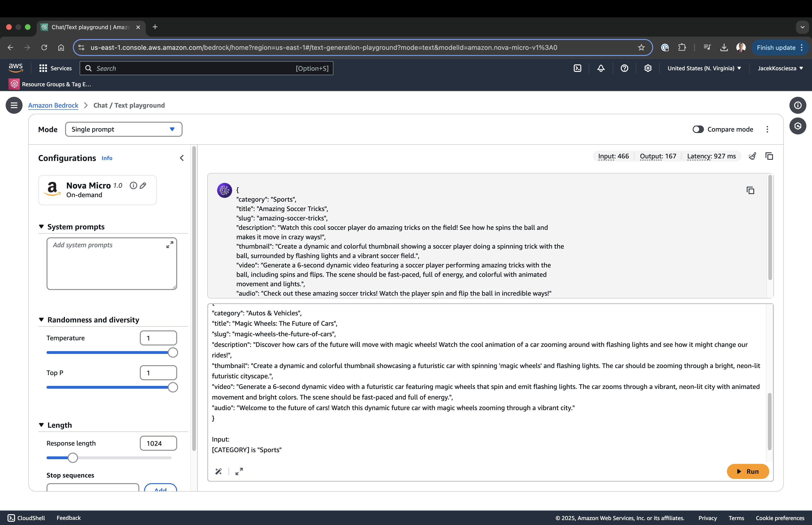
Task: Click the Top P value field
Action: coord(158,373)
